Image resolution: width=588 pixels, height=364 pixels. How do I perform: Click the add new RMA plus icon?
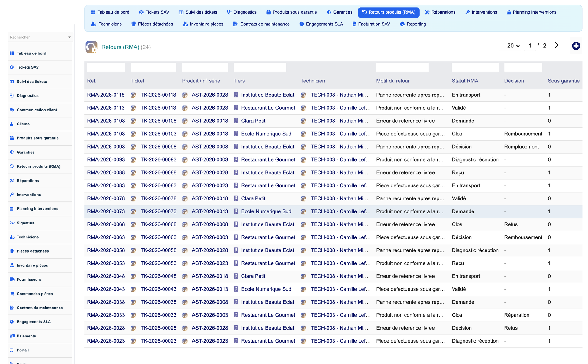click(576, 46)
